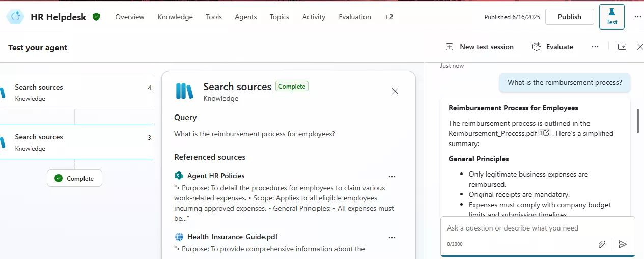Click the Publish button
The height and width of the screenshot is (259, 644).
[x=569, y=17]
